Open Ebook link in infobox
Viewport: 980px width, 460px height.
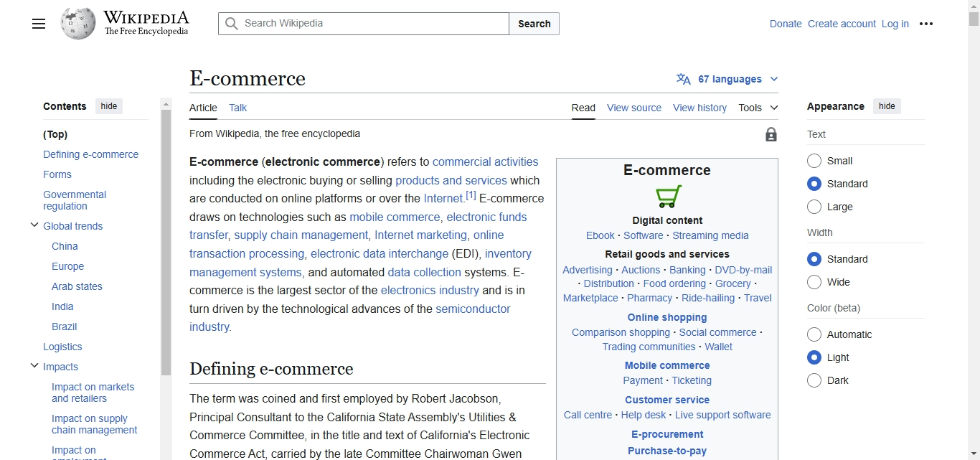click(x=600, y=235)
